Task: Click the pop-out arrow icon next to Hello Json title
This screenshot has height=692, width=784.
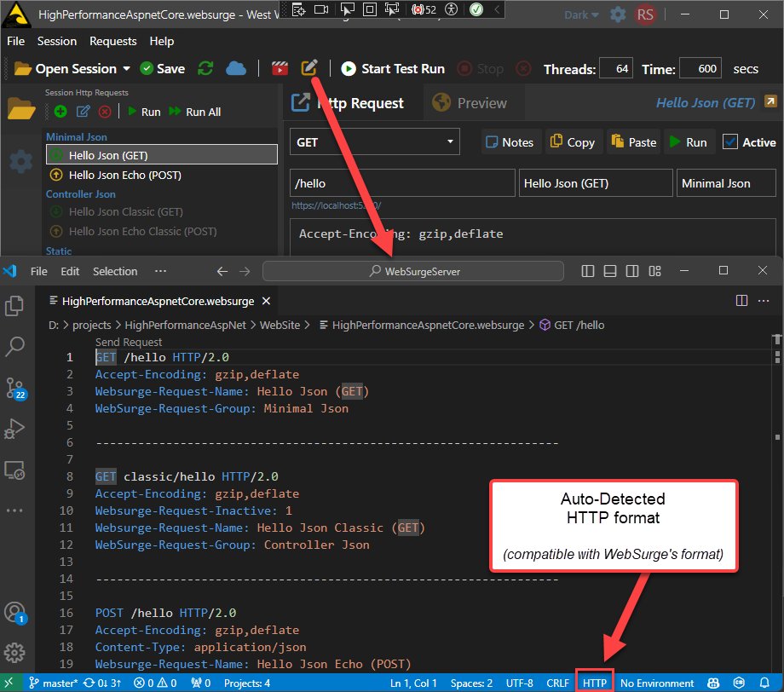Action: point(770,101)
